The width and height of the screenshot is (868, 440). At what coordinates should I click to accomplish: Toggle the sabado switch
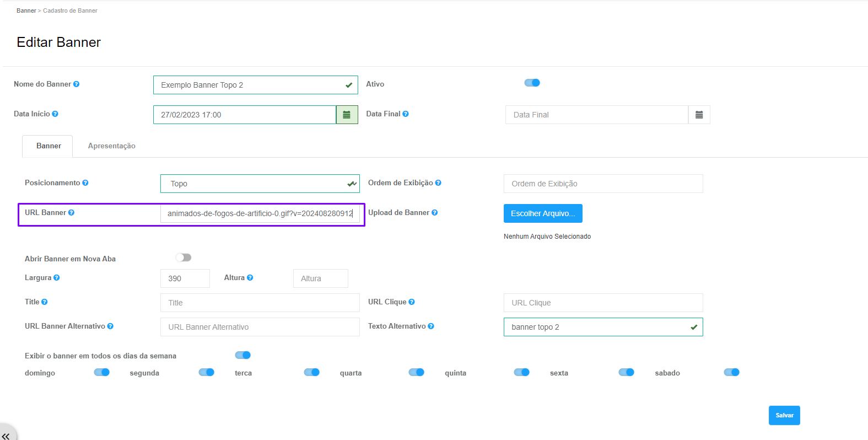point(732,372)
